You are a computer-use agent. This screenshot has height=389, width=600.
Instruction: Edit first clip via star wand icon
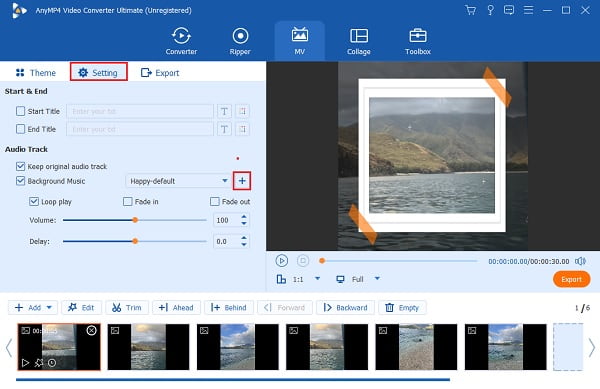click(x=39, y=362)
